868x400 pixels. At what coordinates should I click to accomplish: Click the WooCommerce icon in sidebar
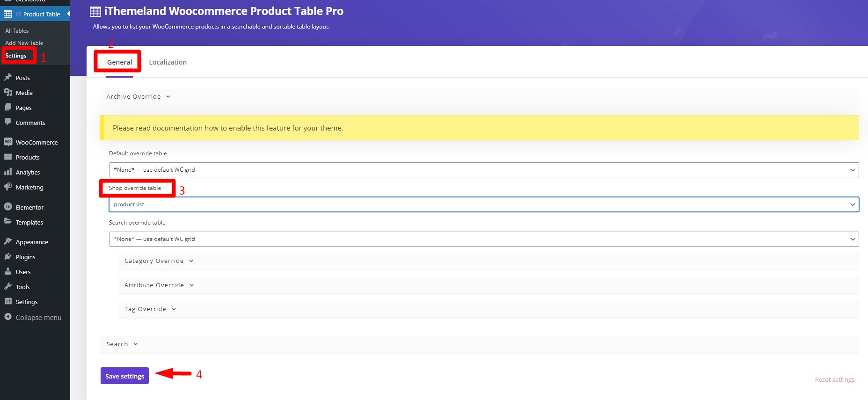click(8, 142)
